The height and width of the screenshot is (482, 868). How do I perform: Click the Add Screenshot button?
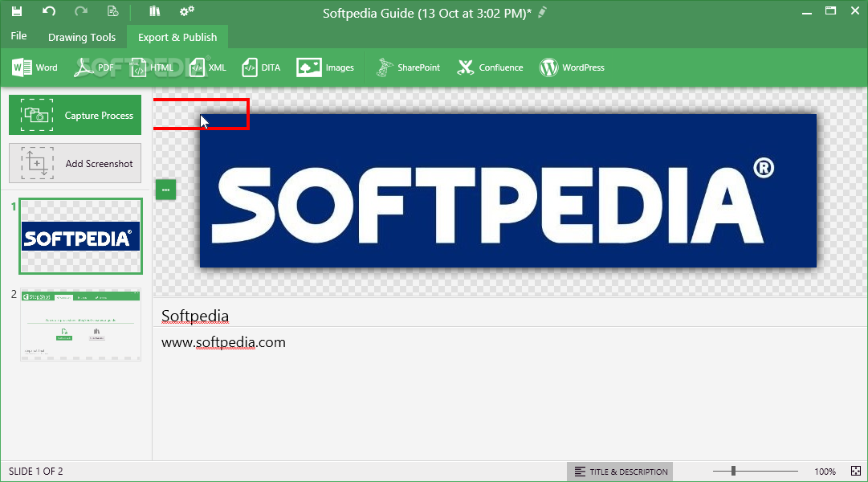(x=75, y=163)
